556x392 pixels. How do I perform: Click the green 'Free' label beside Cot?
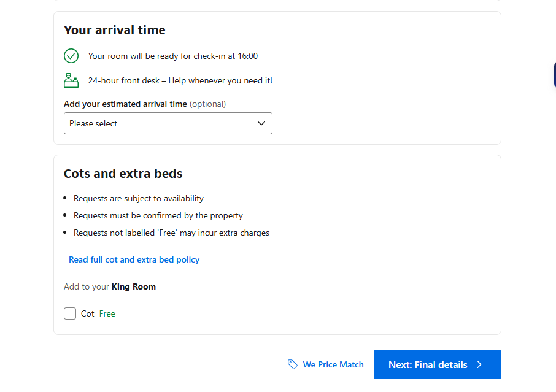click(x=107, y=313)
